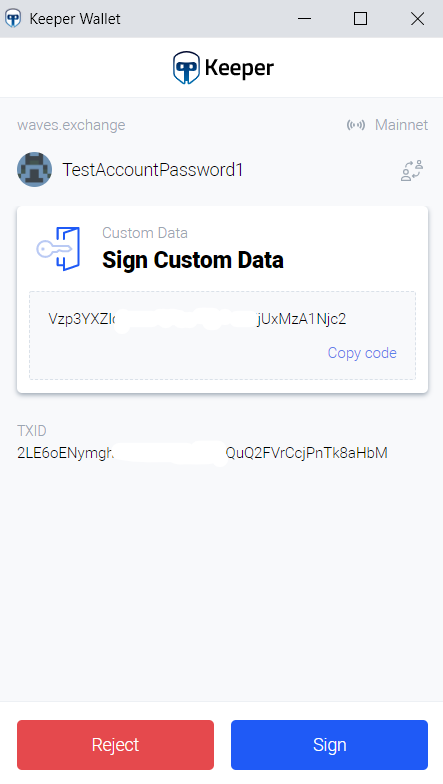This screenshot has height=784, width=443.
Task: Click the custom data string Vzp3YXZl
Action: tap(197, 319)
